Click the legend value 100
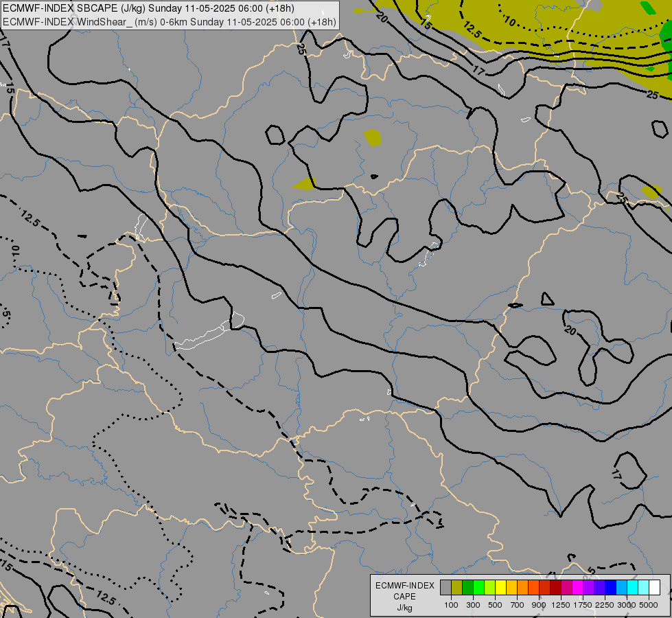672x618 pixels. click(451, 605)
